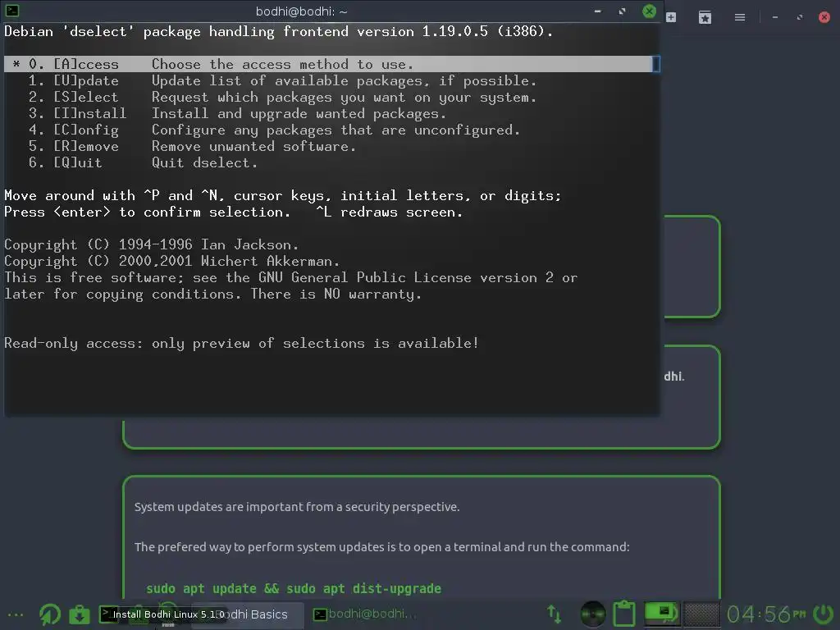Click the 'GNU General Public License' text line

coord(291,278)
